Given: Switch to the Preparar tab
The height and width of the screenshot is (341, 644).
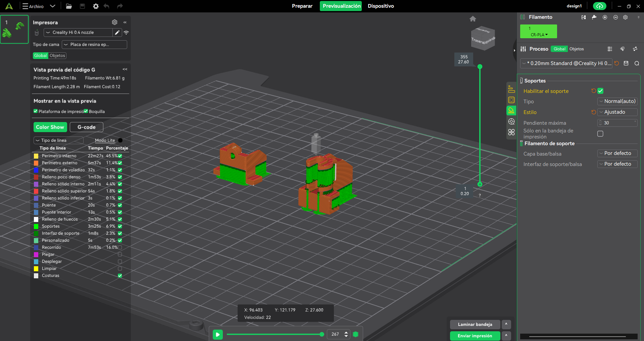Looking at the screenshot, I should click(x=302, y=6).
